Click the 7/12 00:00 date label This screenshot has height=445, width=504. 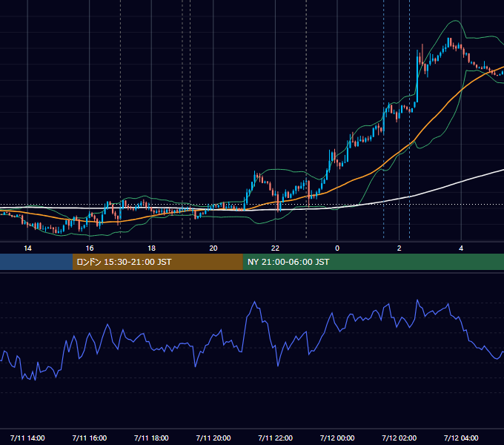(x=337, y=438)
